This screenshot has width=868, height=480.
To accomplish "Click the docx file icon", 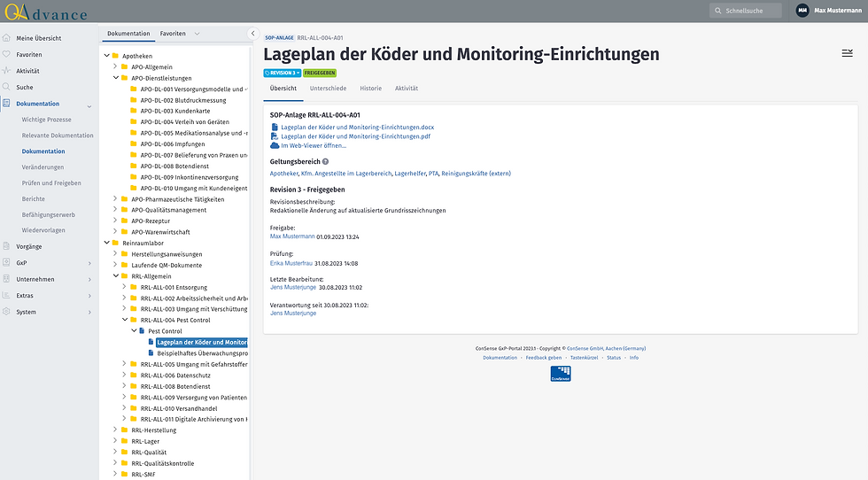I will point(275,127).
